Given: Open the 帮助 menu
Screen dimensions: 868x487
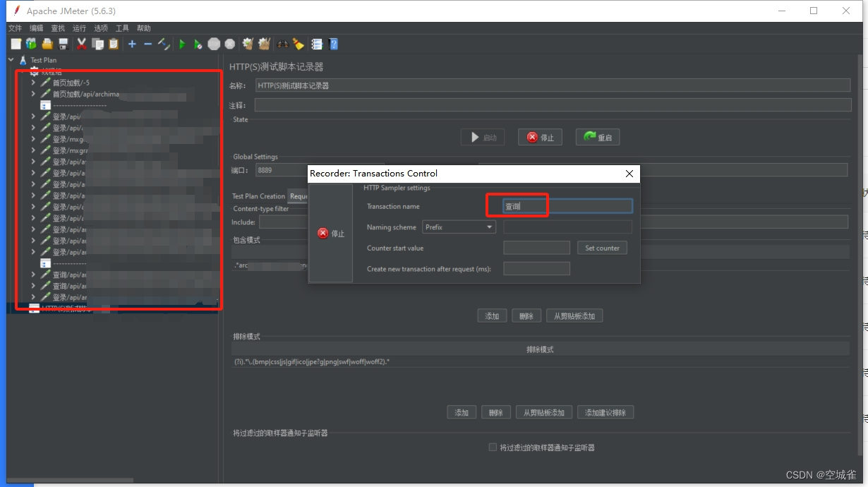Looking at the screenshot, I should [144, 28].
